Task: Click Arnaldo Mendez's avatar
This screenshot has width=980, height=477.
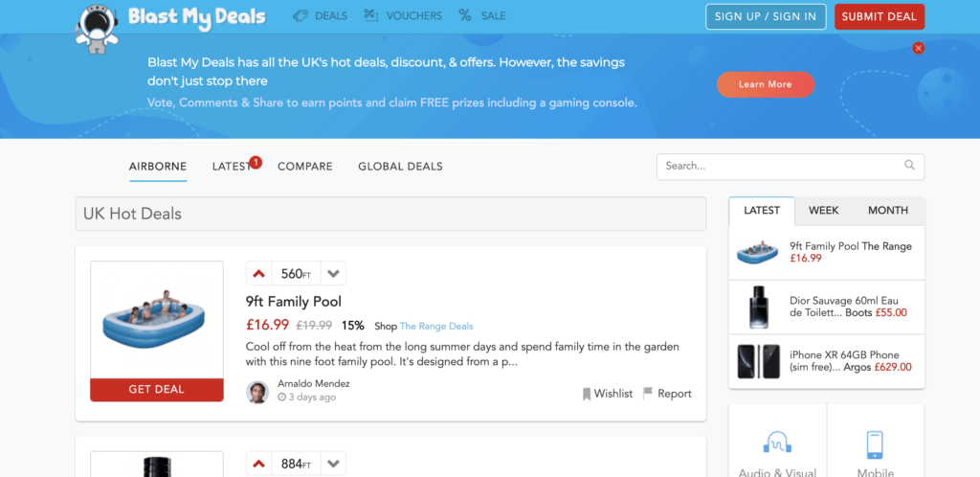Action: (x=257, y=393)
